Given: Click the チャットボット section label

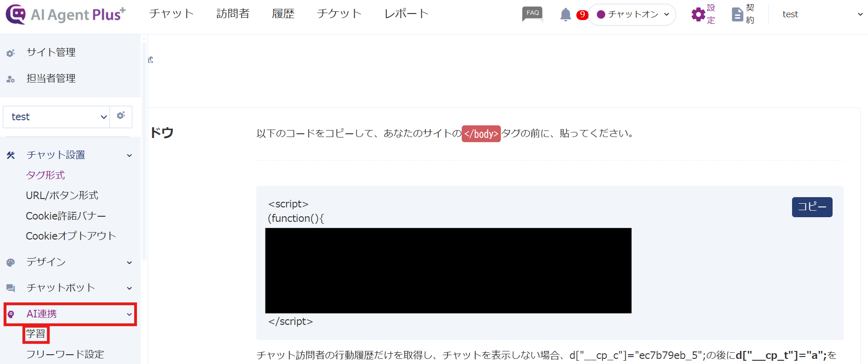Looking at the screenshot, I should point(61,288).
